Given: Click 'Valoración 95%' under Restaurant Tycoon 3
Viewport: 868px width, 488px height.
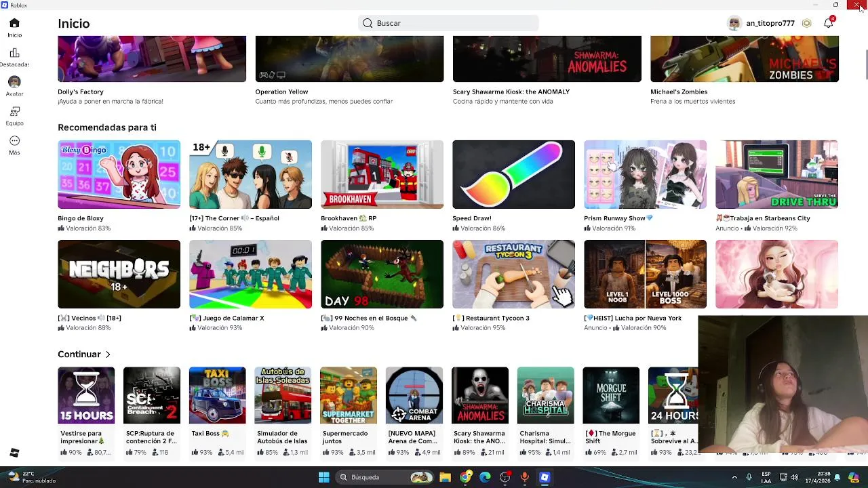Looking at the screenshot, I should coord(483,328).
